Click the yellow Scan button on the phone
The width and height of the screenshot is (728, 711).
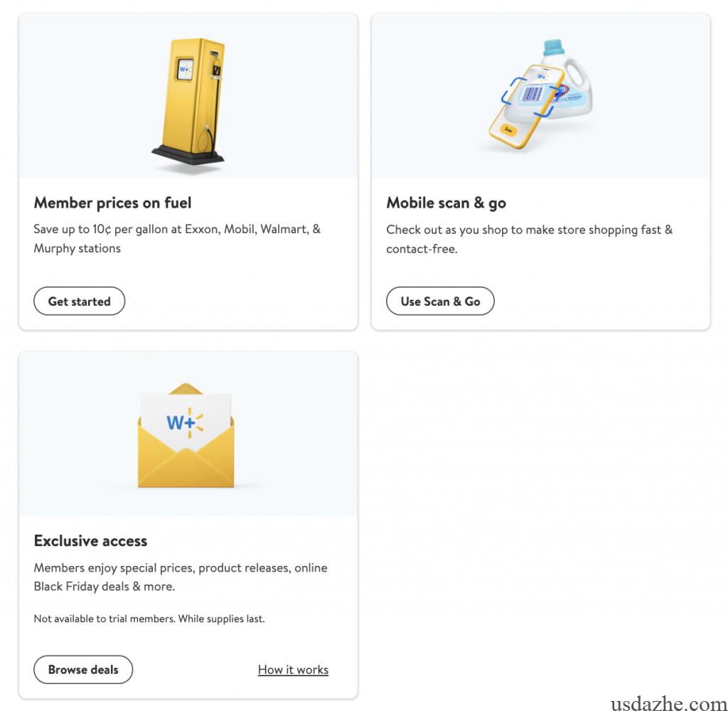tap(508, 129)
